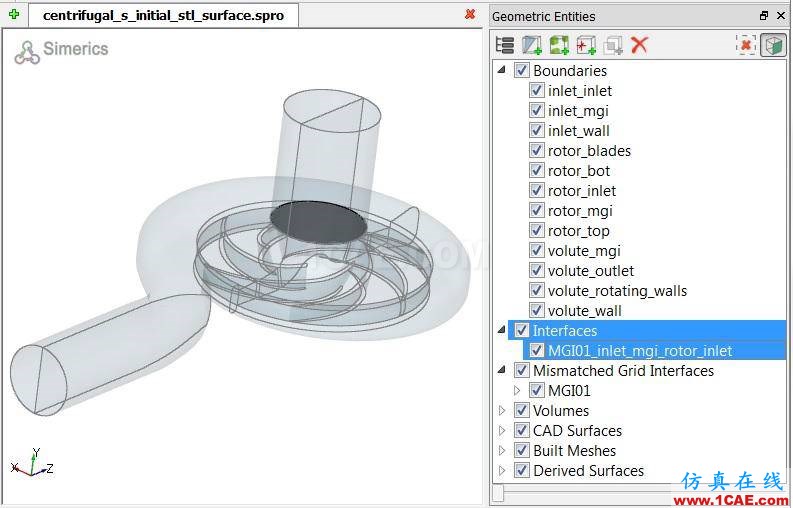The width and height of the screenshot is (793, 508).
Task: Toggle volute_mgi checkbox
Action: coord(537,250)
